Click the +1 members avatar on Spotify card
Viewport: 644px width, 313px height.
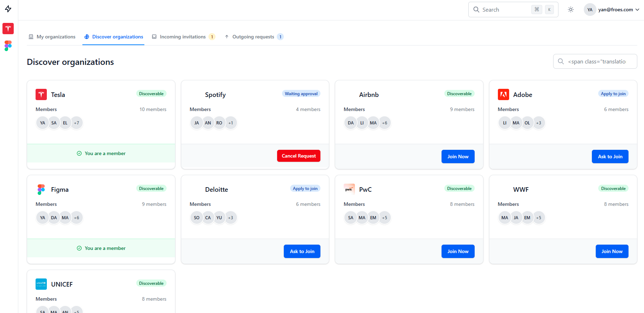231,123
